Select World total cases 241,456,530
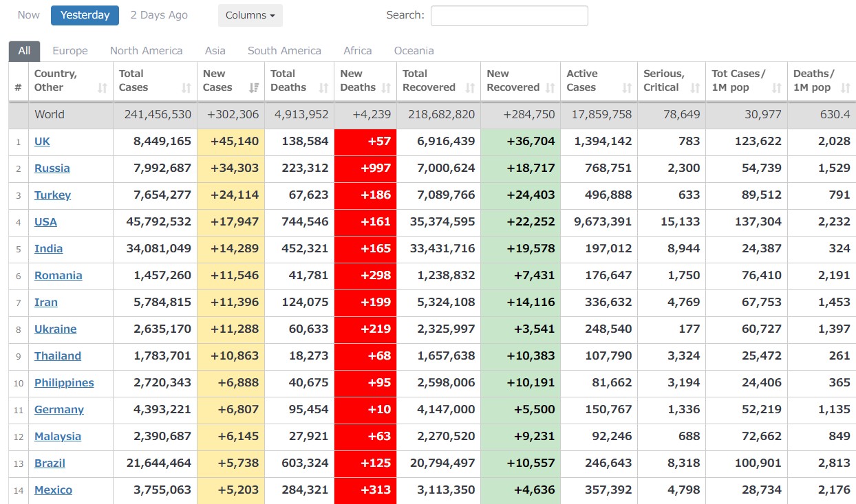 coord(155,115)
